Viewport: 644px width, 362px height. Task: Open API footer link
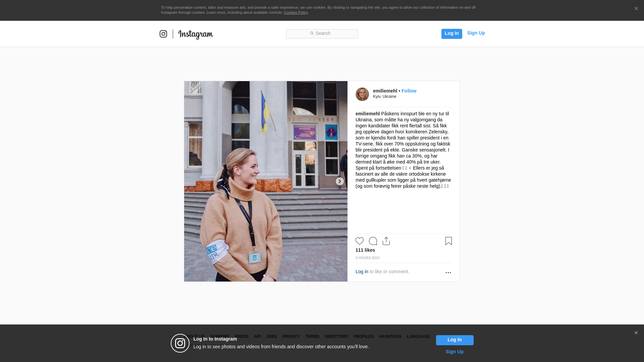click(x=257, y=337)
